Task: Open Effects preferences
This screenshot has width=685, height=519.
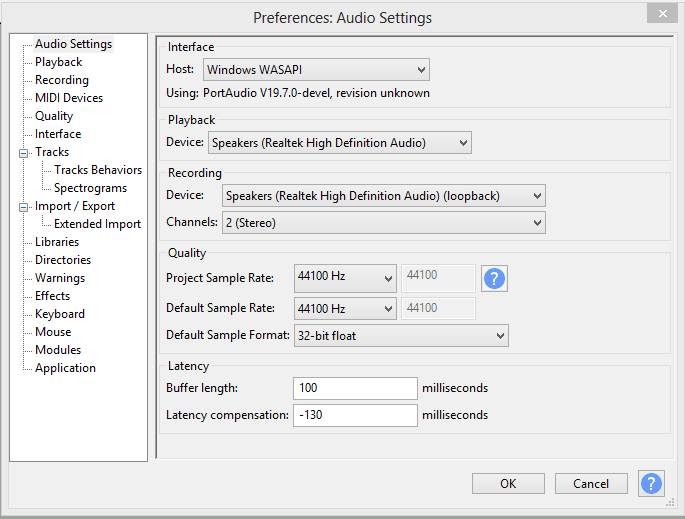Action: [52, 296]
